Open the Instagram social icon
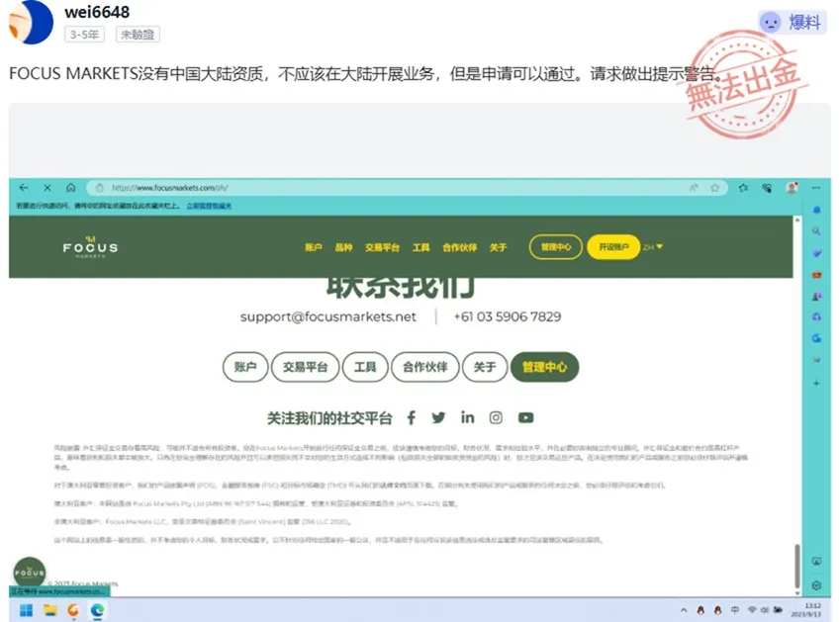 [x=496, y=417]
